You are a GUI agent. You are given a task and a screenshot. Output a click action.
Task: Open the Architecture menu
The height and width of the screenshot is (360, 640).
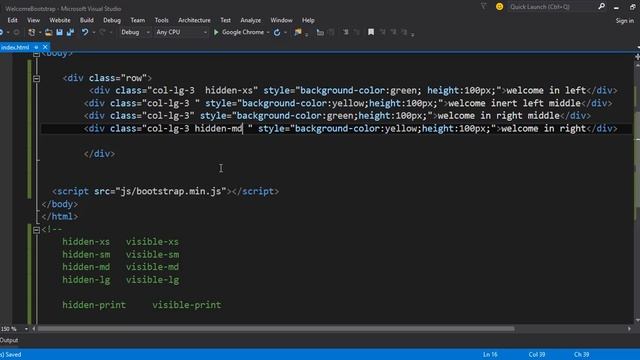[194, 20]
